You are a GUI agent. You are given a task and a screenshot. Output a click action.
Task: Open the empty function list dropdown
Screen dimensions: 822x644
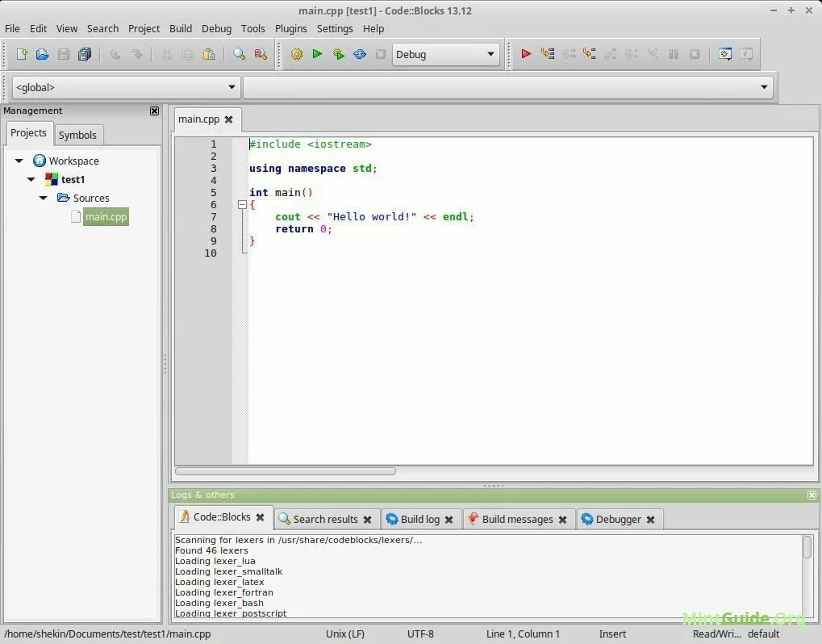[507, 87]
